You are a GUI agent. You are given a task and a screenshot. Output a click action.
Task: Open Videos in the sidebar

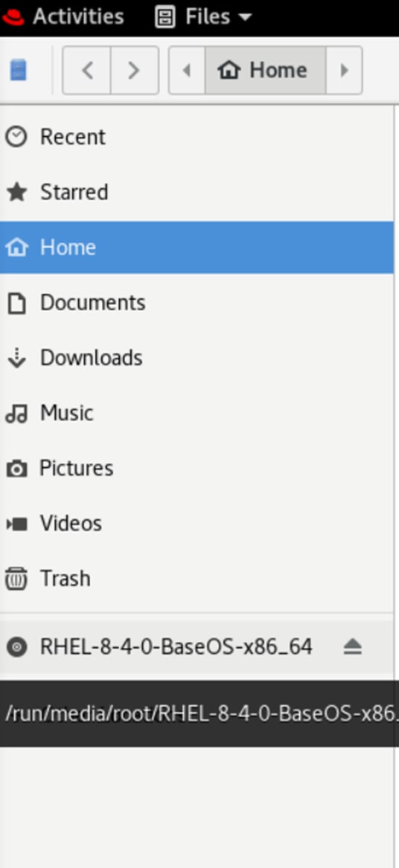click(197, 524)
